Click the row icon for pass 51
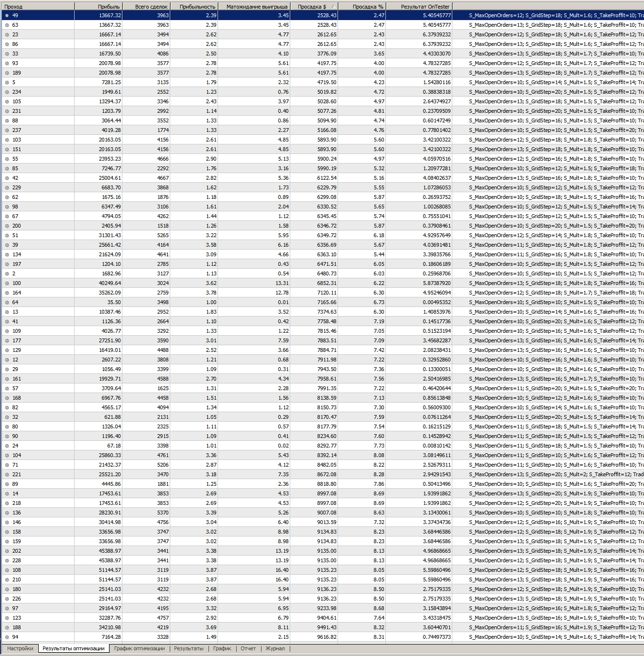 click(7, 235)
